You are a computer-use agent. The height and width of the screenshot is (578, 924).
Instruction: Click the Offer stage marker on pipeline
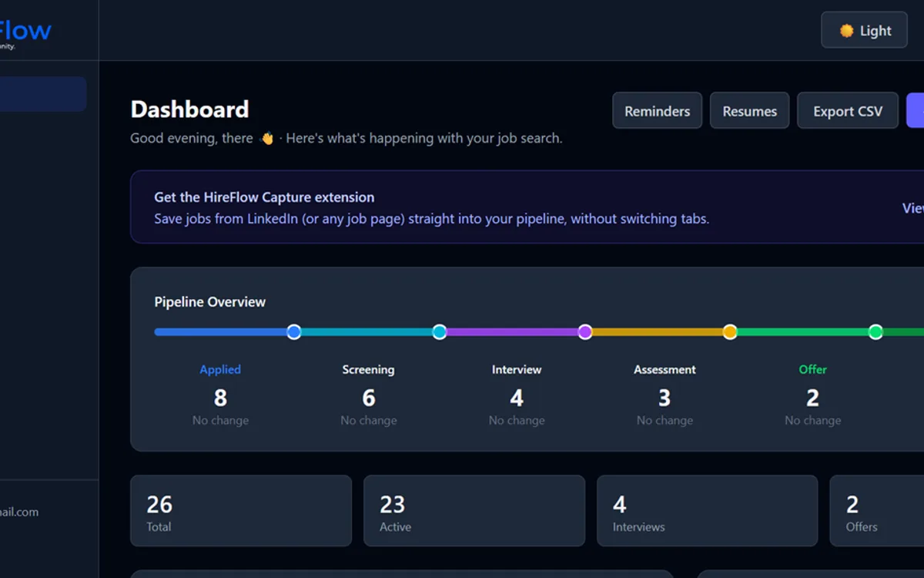(x=875, y=332)
